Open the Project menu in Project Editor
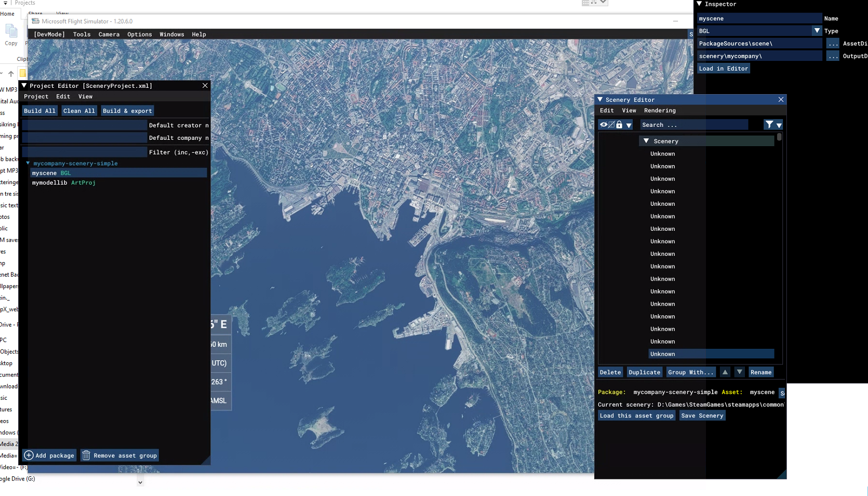The height and width of the screenshot is (496, 868). [x=36, y=96]
